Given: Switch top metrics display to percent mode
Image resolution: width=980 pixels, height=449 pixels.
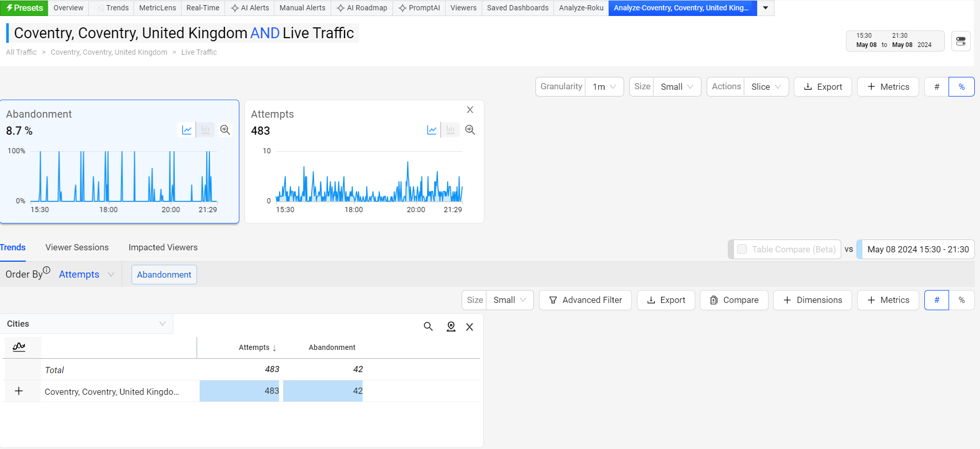Looking at the screenshot, I should pyautogui.click(x=961, y=87).
